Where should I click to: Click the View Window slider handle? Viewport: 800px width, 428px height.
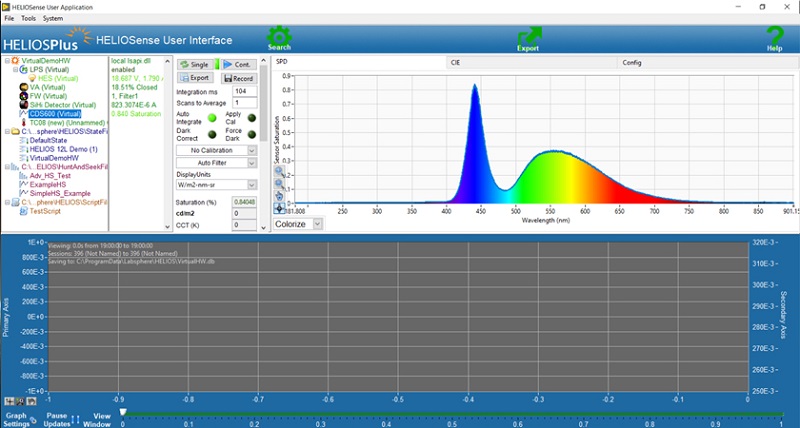coord(123,411)
